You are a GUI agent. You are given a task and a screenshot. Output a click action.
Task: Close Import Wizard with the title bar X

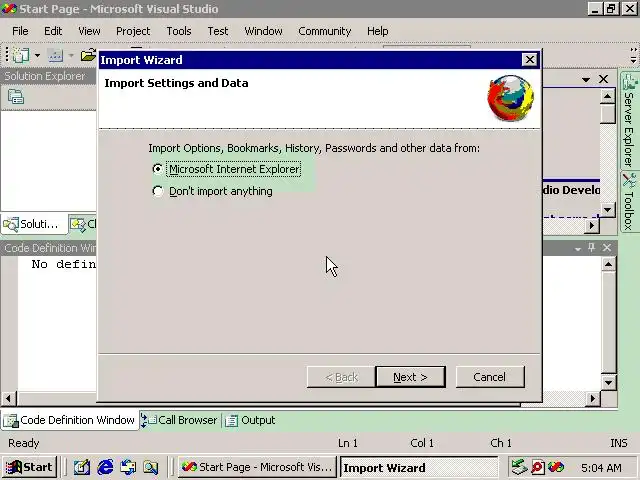point(529,60)
